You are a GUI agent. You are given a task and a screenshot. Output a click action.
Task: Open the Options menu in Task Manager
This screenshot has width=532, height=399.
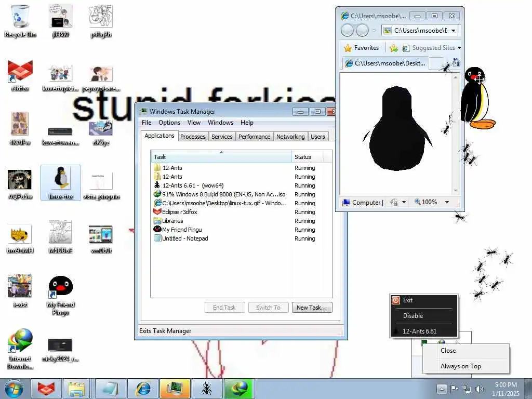[169, 123]
